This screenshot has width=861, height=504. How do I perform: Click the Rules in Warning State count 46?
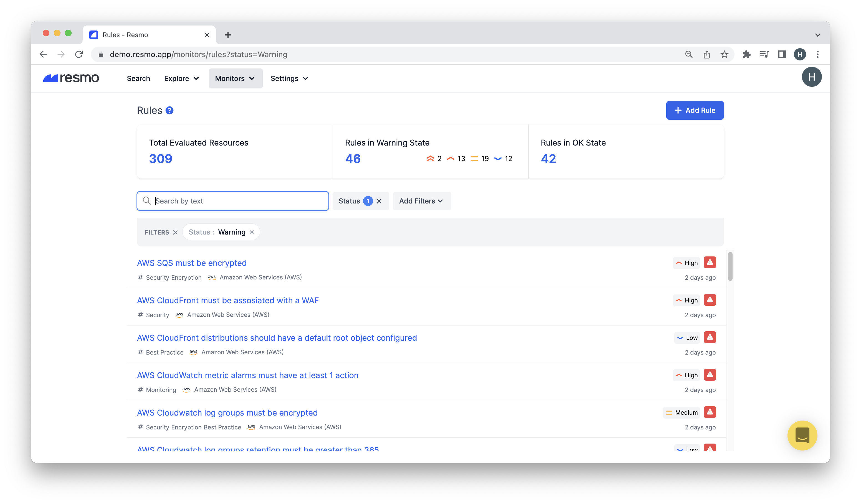click(x=353, y=159)
